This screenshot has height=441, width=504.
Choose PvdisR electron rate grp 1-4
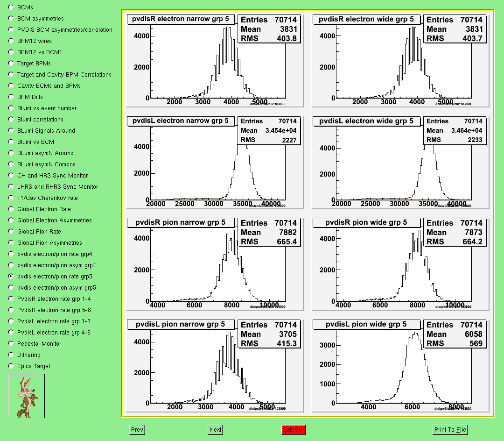point(11,299)
